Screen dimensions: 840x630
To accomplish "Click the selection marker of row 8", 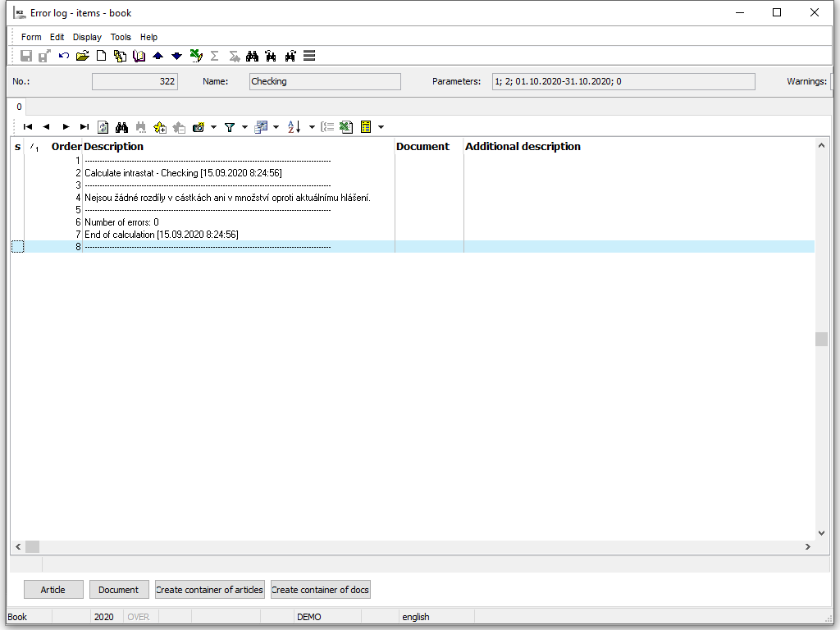I will (18, 247).
